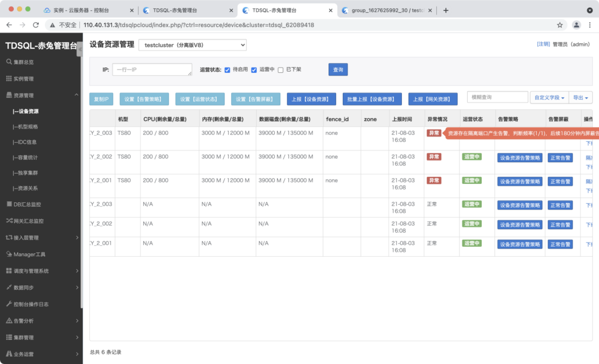This screenshot has width=599, height=364.
Task: Close the 实例 - 云服务器 tab
Action: (131, 10)
